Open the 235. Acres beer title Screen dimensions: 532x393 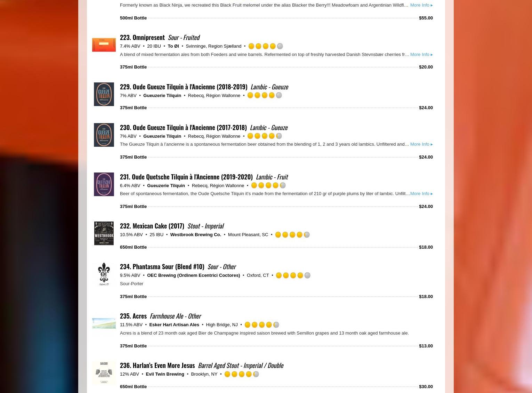click(133, 316)
